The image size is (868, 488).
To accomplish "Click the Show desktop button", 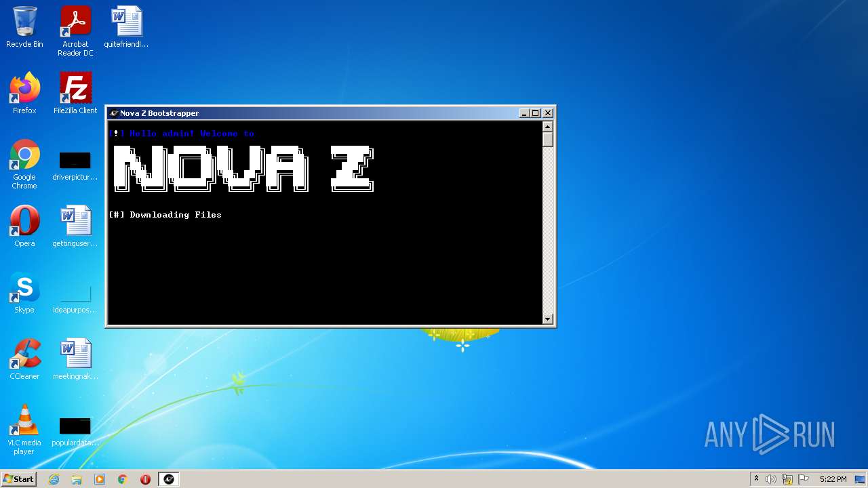I will point(861,479).
